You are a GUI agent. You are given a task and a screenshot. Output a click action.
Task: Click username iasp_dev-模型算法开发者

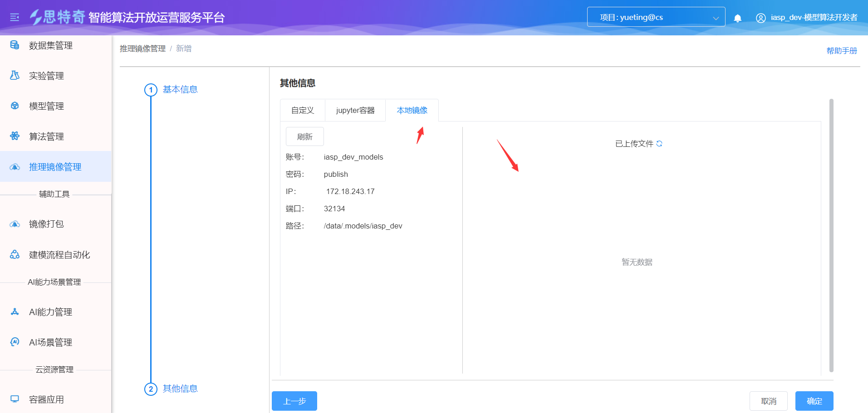[814, 17]
